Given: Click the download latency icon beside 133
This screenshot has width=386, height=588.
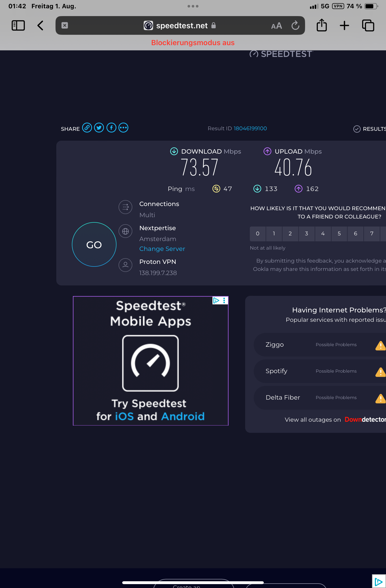Looking at the screenshot, I should coord(257,189).
